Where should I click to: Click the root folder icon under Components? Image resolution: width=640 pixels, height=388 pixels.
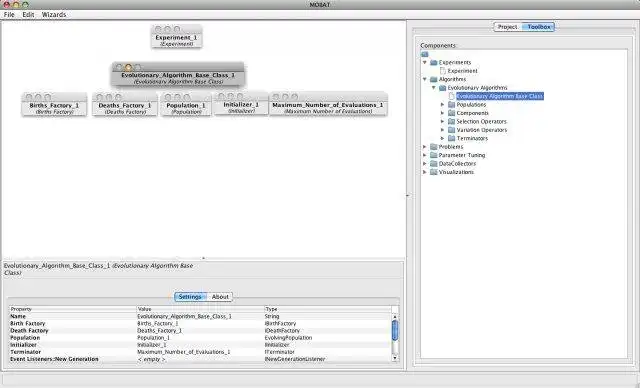pos(424,54)
